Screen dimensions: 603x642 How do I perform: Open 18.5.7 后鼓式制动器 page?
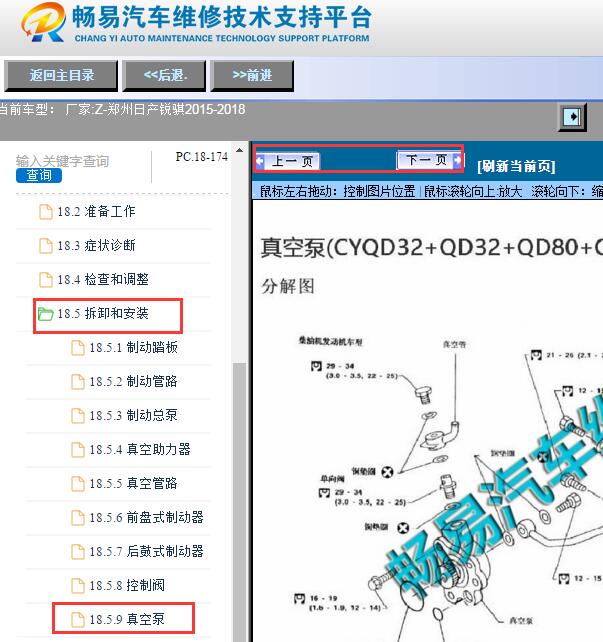pyautogui.click(x=146, y=552)
